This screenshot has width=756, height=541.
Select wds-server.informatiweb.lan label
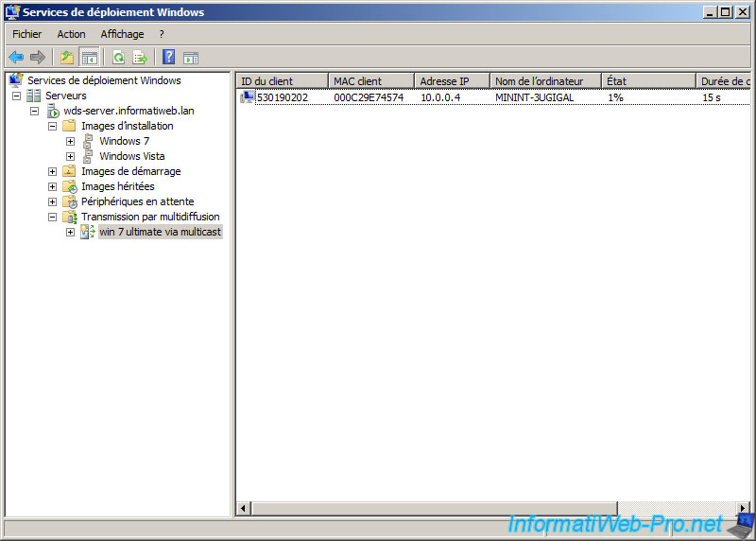click(129, 111)
